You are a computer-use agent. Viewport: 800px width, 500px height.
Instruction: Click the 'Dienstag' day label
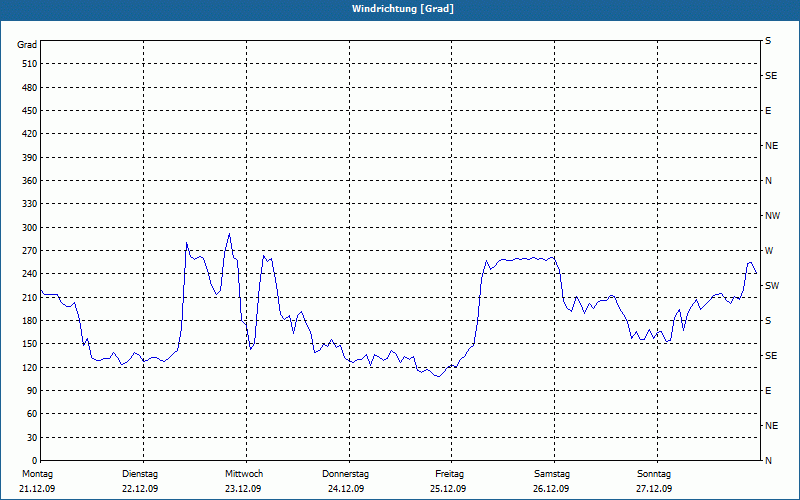pos(140,474)
